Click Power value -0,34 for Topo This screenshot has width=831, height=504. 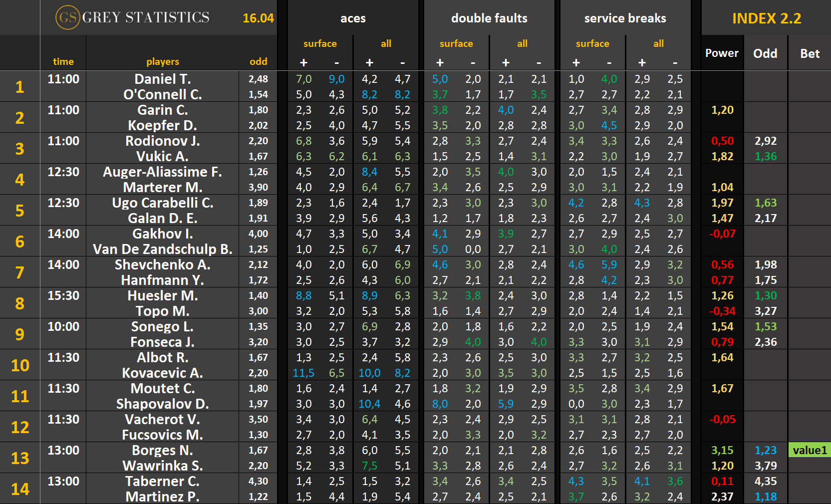point(722,311)
